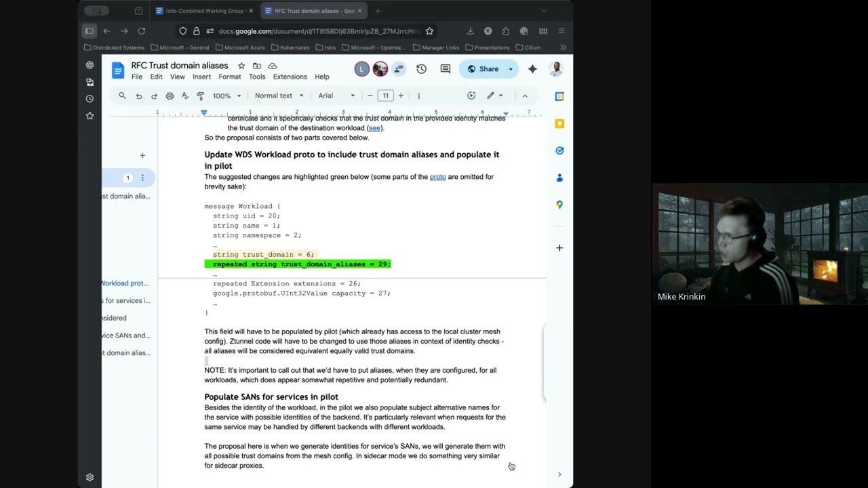Click the move to folder icon
This screenshot has height=488, width=868.
point(257,66)
